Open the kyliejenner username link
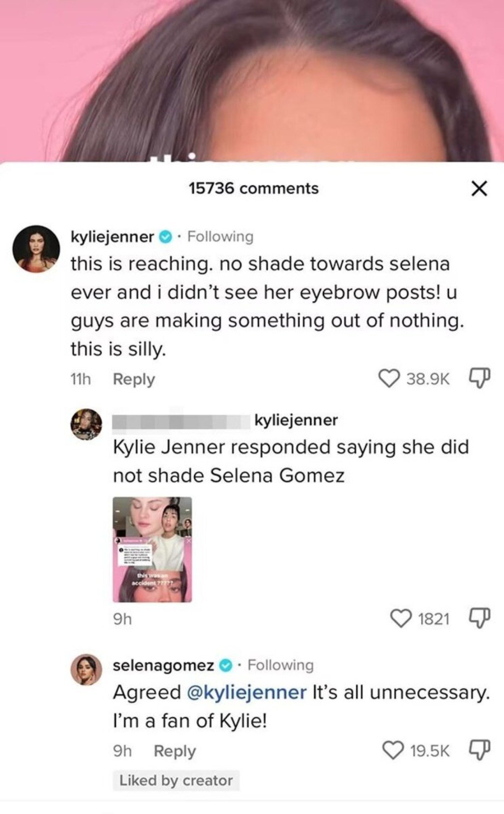Viewport: 504px width, 814px height. (x=112, y=237)
